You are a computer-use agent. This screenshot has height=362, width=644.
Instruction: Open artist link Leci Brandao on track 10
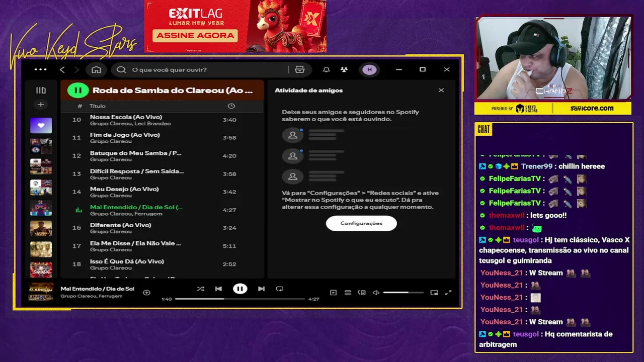(x=152, y=124)
